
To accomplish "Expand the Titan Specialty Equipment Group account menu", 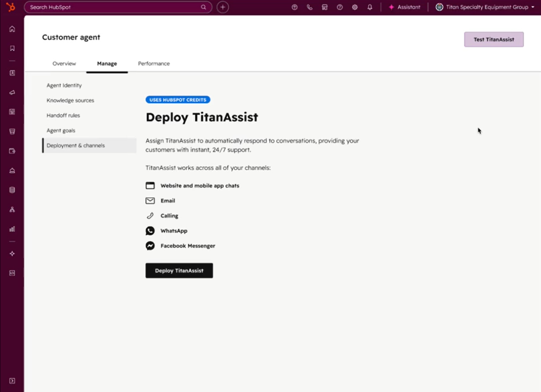I will (x=485, y=7).
